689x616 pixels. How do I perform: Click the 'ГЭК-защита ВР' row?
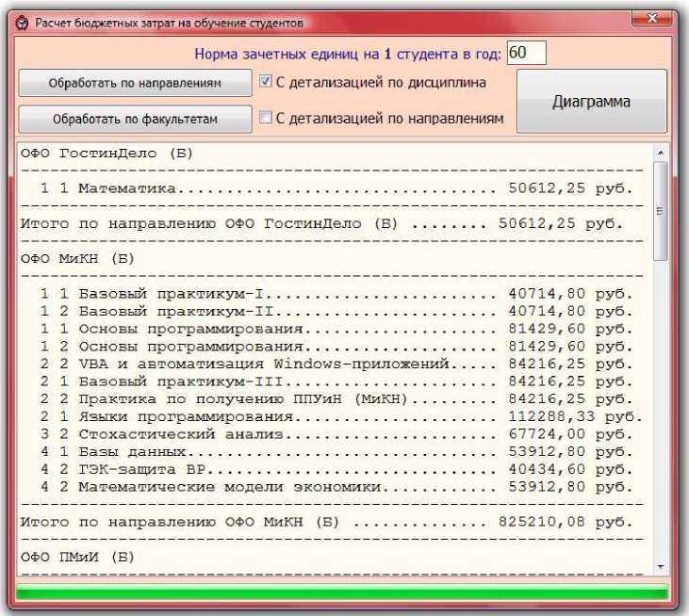pyautogui.click(x=336, y=469)
